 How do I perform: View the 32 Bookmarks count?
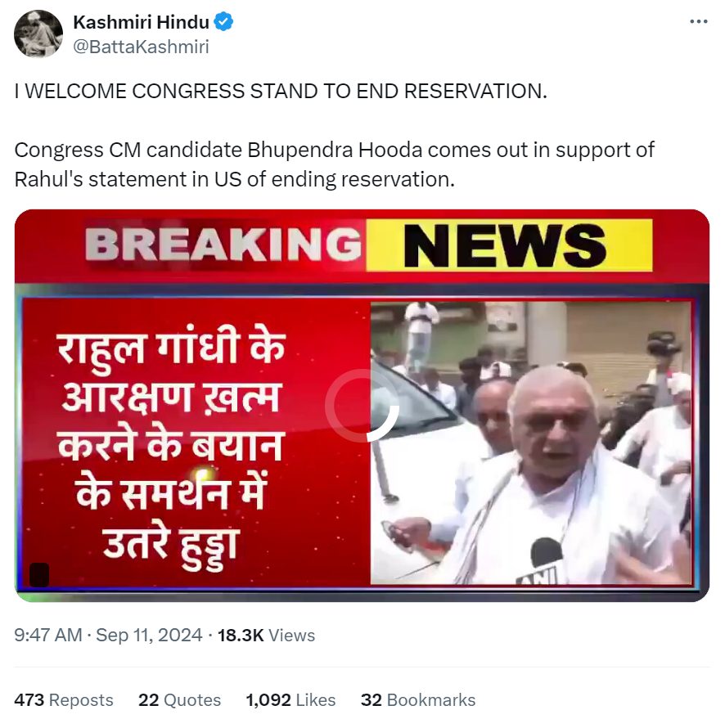click(x=418, y=699)
